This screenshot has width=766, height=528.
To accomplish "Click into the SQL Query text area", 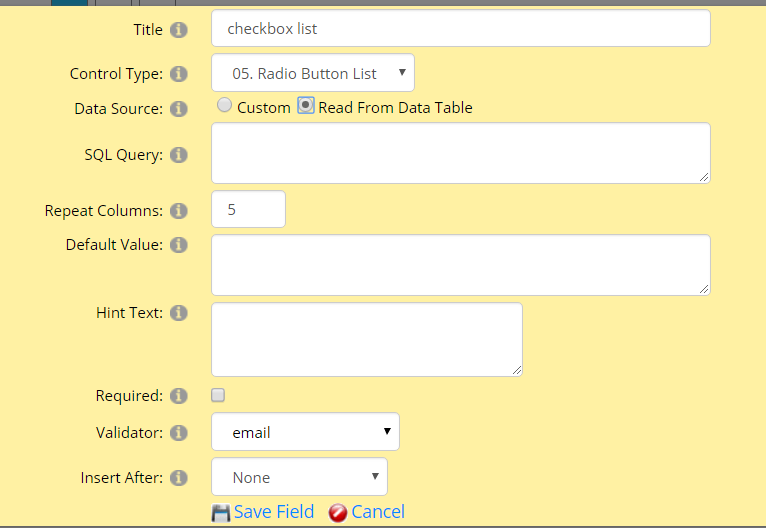I will pyautogui.click(x=461, y=153).
